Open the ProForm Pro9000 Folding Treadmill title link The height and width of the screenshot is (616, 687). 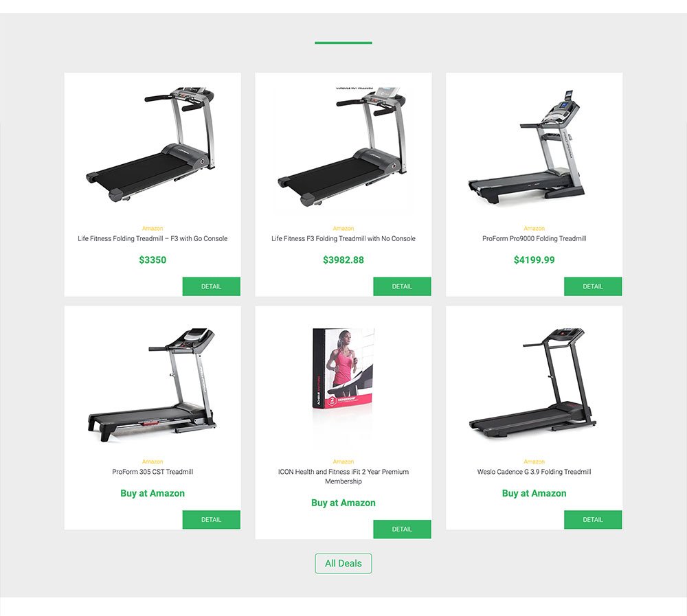[x=534, y=239]
